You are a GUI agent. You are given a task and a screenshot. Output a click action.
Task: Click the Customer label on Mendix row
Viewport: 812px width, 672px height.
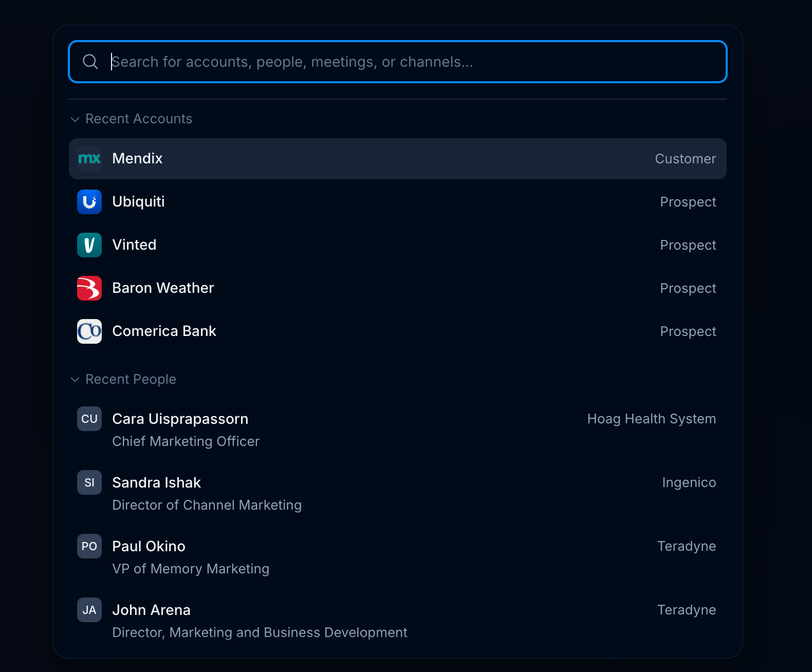(686, 159)
